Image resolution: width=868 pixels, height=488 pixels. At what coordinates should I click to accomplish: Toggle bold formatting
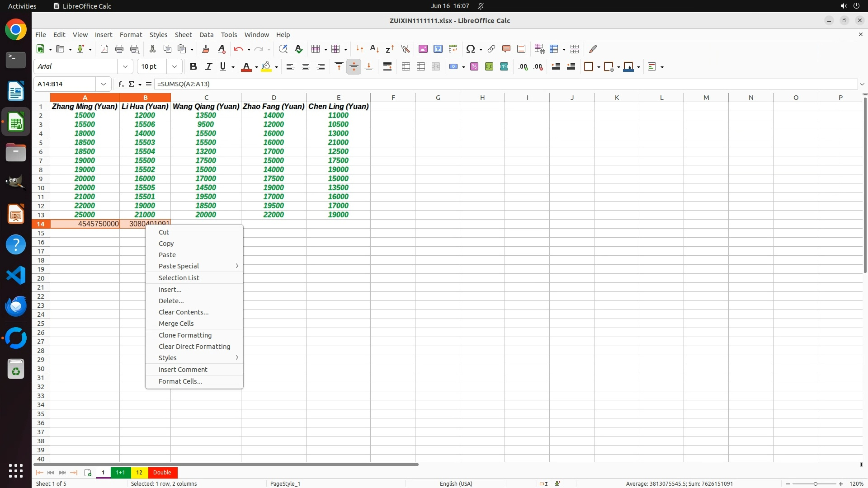click(x=193, y=66)
